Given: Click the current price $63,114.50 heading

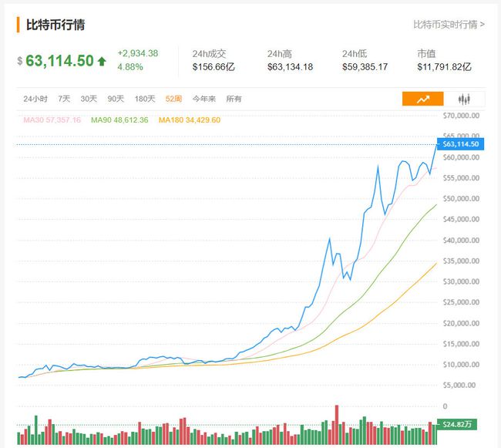Looking at the screenshot, I should pyautogui.click(x=59, y=61).
